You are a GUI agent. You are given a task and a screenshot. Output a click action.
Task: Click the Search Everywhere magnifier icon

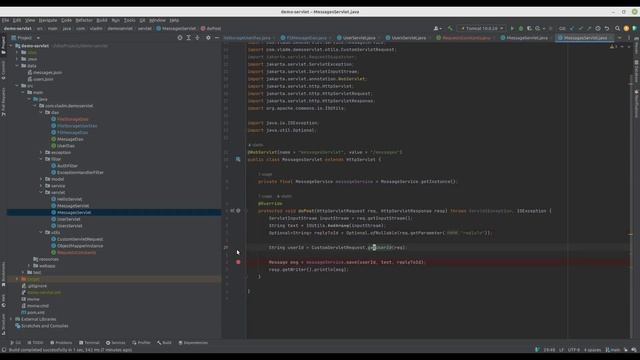coord(618,29)
